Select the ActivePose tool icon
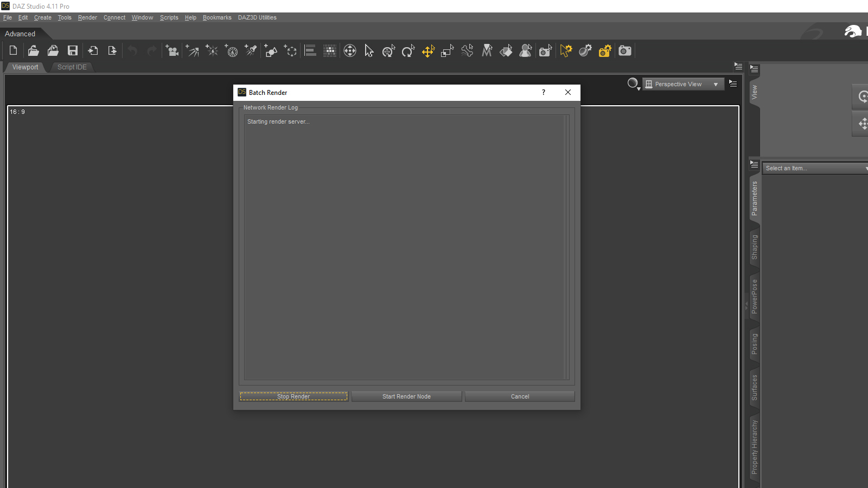Viewport: 868px width, 488px height. coord(388,51)
